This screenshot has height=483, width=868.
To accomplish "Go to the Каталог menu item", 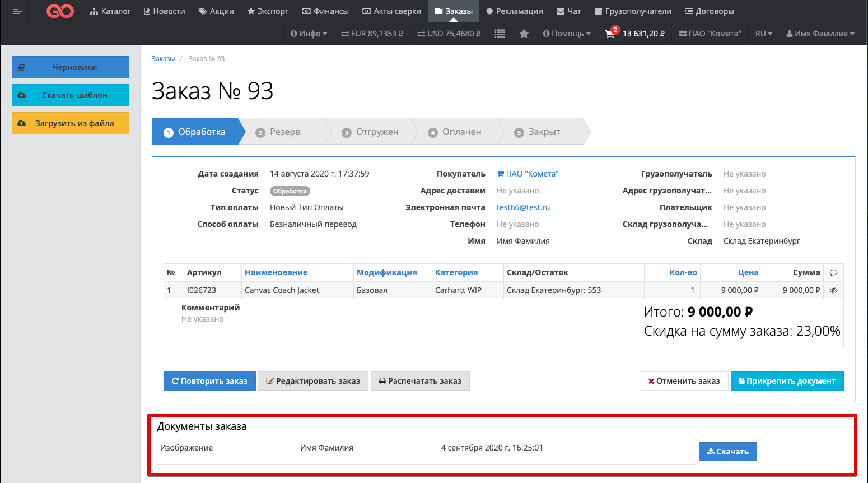I will coord(110,11).
